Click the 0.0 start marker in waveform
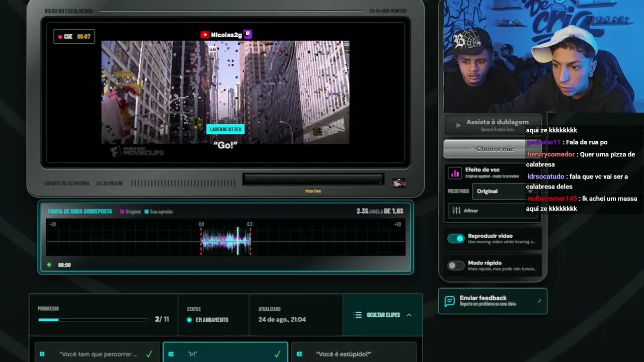Viewport: 644px width, 362px height. click(201, 241)
